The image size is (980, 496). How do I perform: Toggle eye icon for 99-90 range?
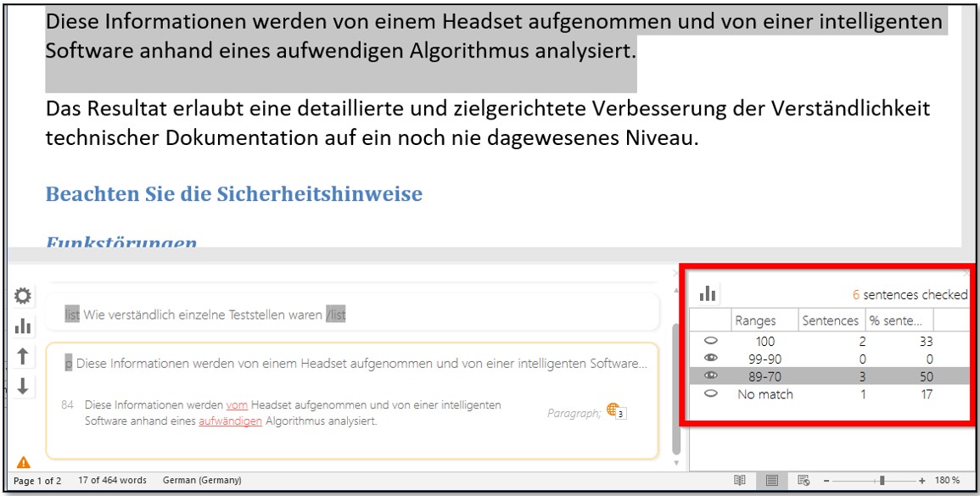[710, 359]
